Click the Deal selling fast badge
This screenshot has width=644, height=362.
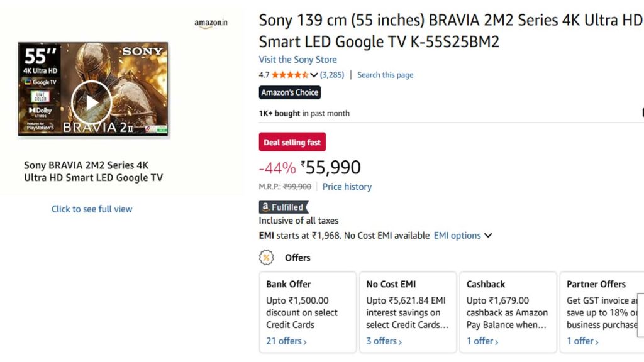(x=292, y=142)
